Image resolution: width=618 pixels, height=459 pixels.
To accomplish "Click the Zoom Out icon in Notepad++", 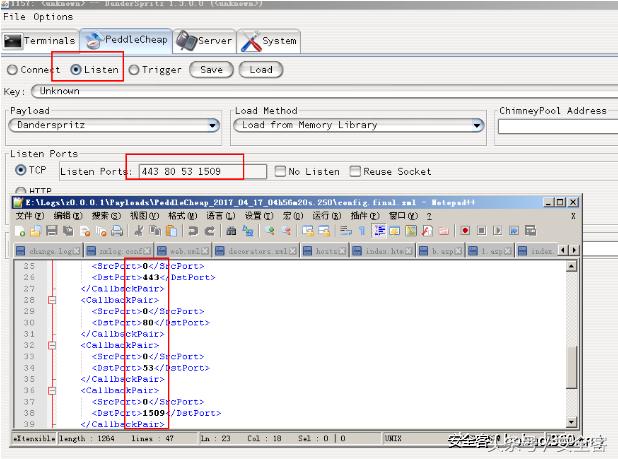I will [x=286, y=231].
